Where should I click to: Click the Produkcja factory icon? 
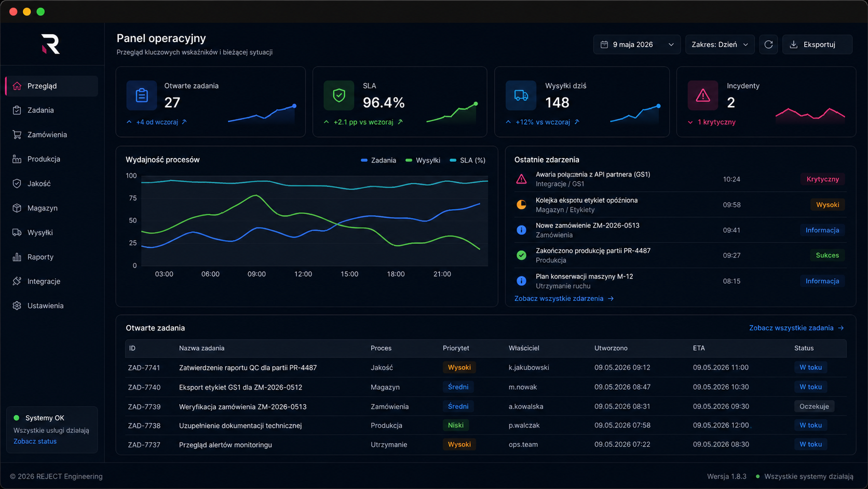(17, 159)
